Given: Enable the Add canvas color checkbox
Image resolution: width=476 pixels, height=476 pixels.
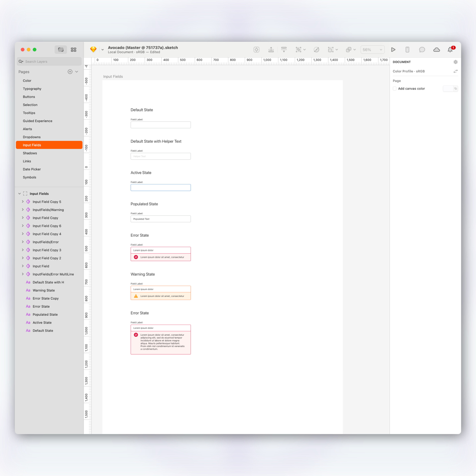Looking at the screenshot, I should [394, 89].
